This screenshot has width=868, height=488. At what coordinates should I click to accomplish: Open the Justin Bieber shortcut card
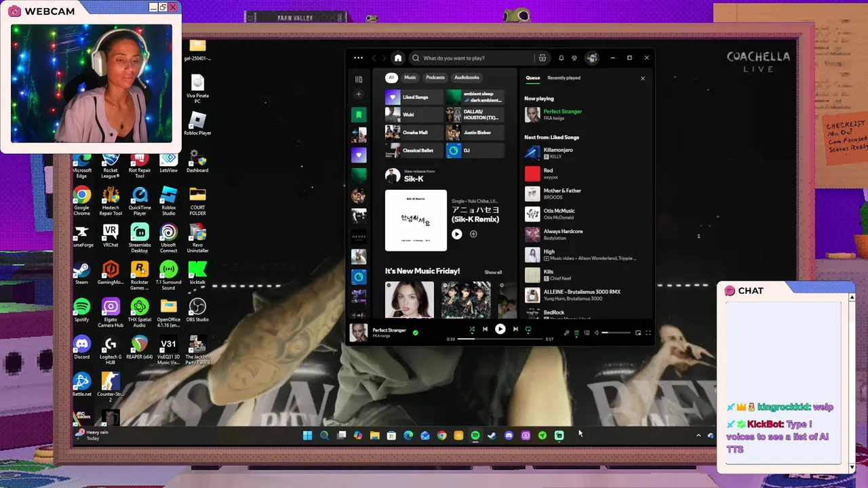tap(475, 132)
